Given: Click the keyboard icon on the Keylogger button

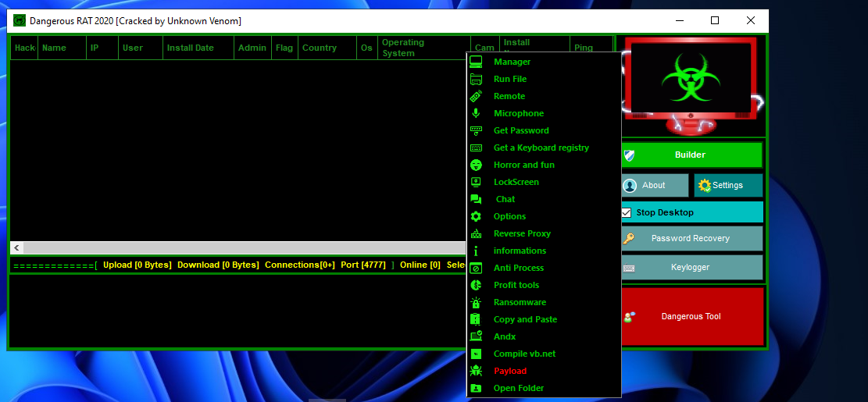Looking at the screenshot, I should (629, 269).
